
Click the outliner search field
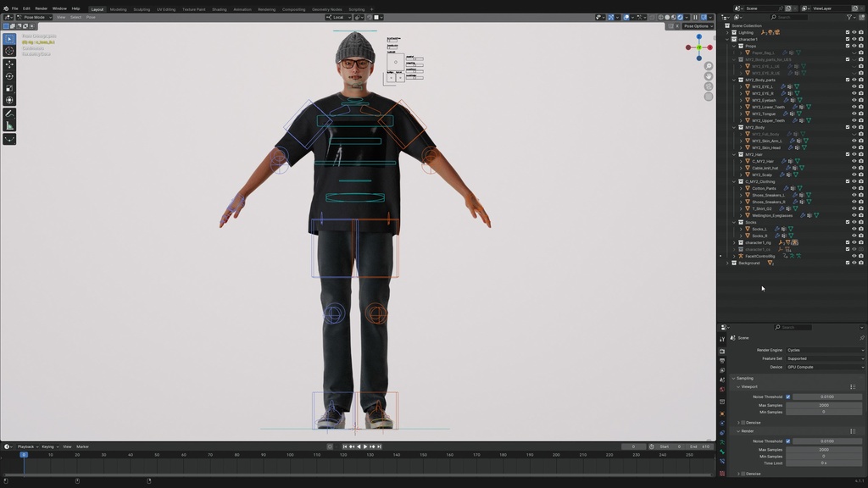tap(790, 16)
